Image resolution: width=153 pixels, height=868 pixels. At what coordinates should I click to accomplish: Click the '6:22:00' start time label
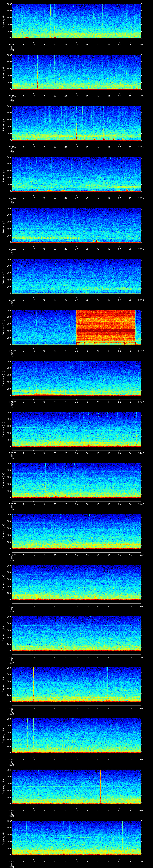point(12,453)
